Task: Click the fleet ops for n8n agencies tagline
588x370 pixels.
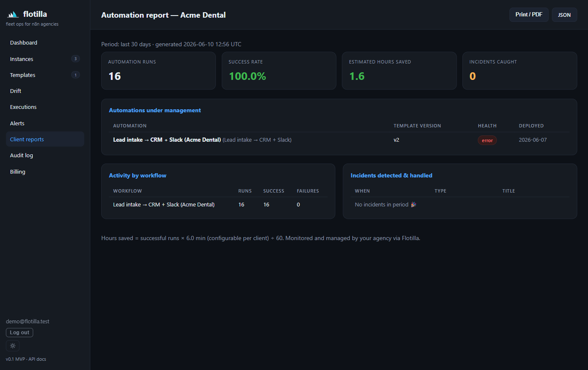Action: 32,24
